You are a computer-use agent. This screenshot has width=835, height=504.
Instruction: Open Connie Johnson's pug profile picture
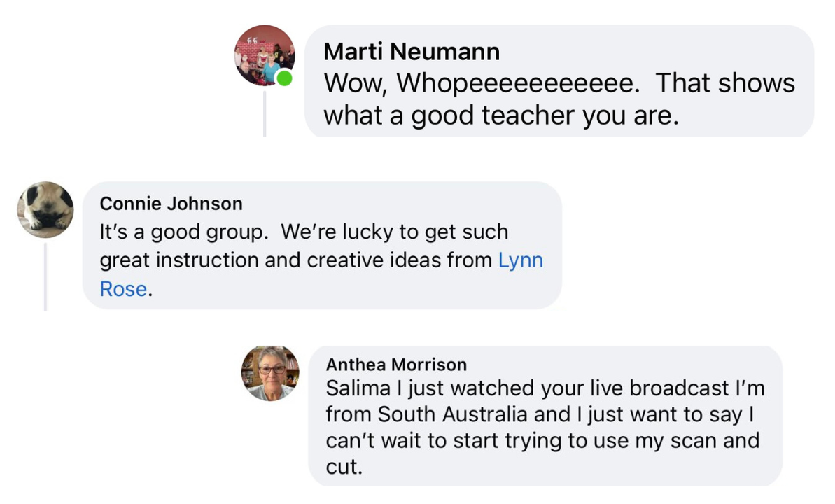point(45,210)
